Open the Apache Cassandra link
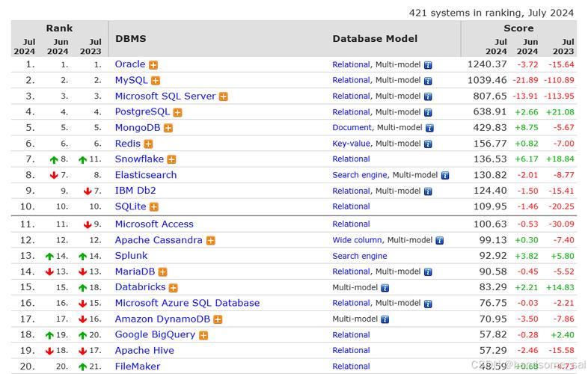The width and height of the screenshot is (588, 374). (x=159, y=239)
